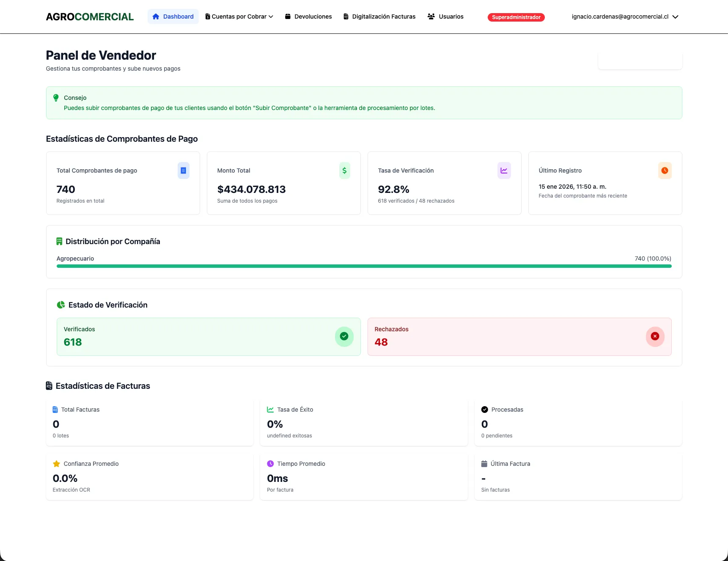Expand the Cuentas por Cobrar dropdown
This screenshot has width=728, height=561.
(x=239, y=16)
